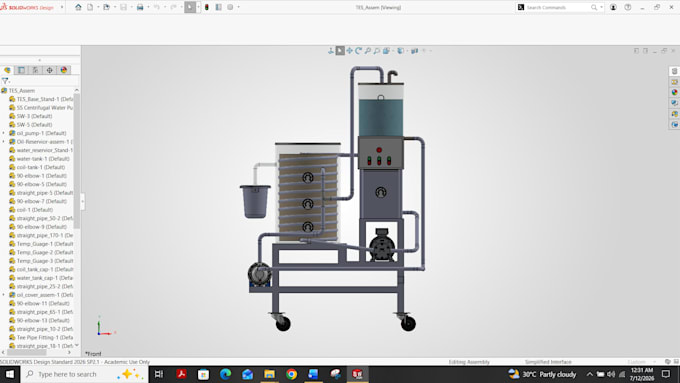Open the weather widget showing 30°C Partly cloudy
This screenshot has height=383, width=680.
tap(542, 374)
